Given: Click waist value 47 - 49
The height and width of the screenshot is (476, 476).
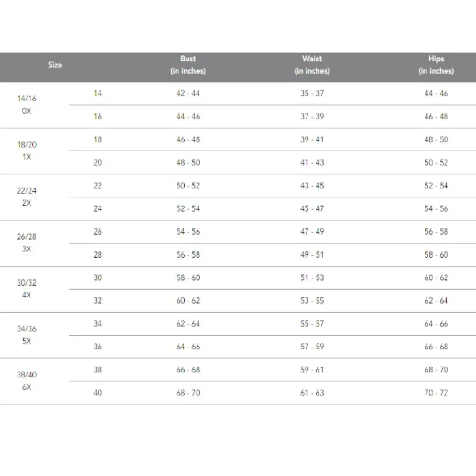Looking at the screenshot, I should [x=312, y=232].
